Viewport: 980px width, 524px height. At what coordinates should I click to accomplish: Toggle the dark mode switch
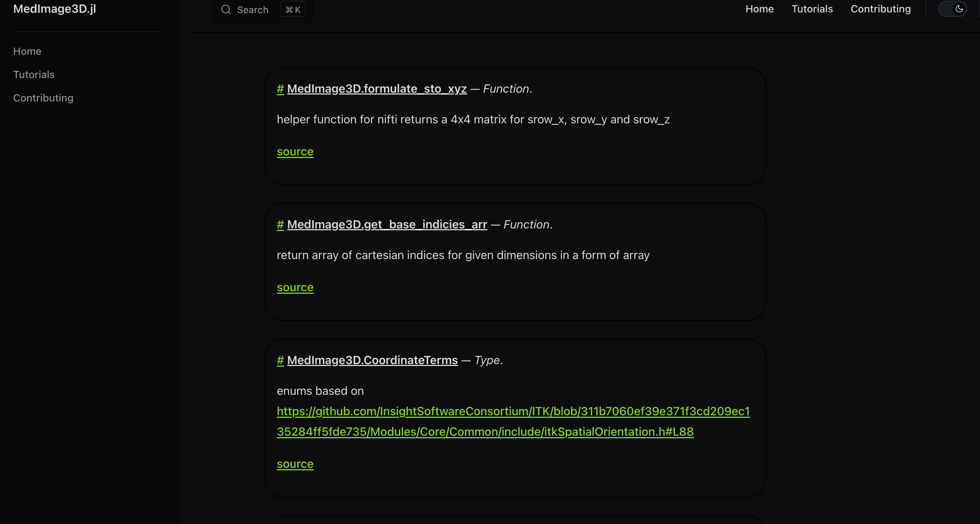[952, 9]
